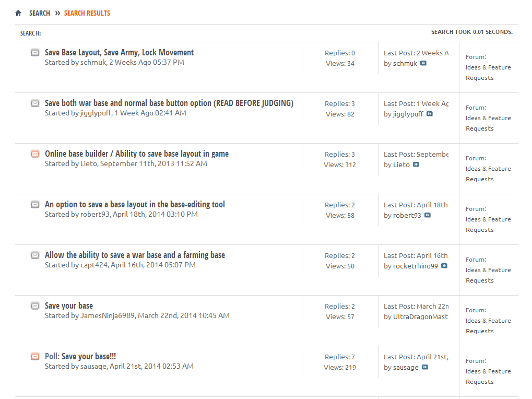This screenshot has height=399, width=532.
Task: Click the home icon in breadcrumb
Action: coord(18,13)
